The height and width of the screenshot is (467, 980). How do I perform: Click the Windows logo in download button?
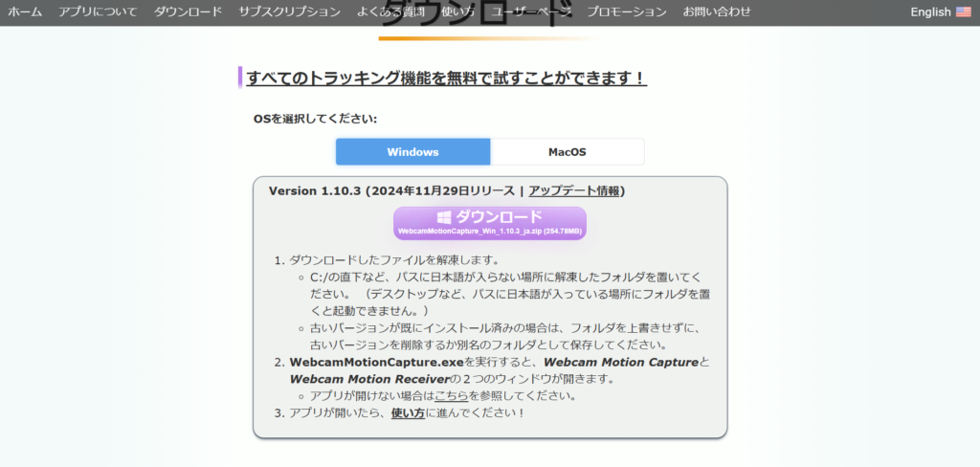444,217
